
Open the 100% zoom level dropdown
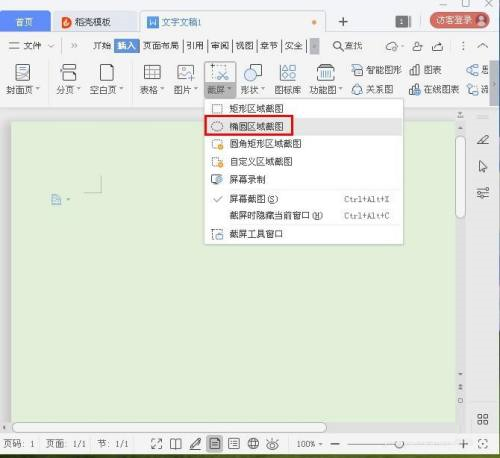pos(310,444)
